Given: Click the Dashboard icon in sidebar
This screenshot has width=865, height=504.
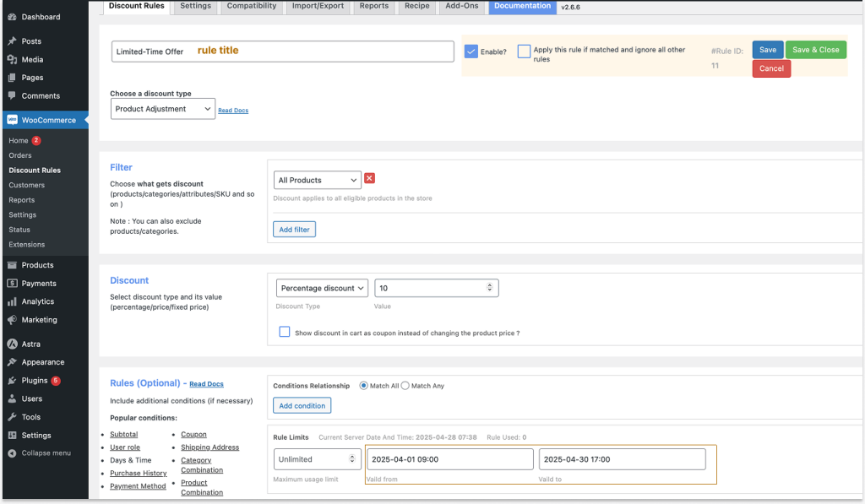Looking at the screenshot, I should (12, 17).
